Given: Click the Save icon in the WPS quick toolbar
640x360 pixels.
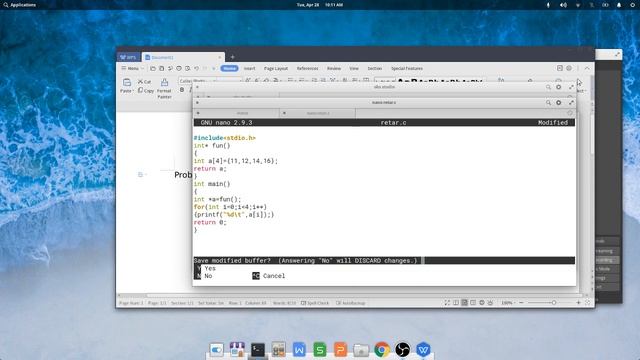Looking at the screenshot, I should click(x=162, y=69).
